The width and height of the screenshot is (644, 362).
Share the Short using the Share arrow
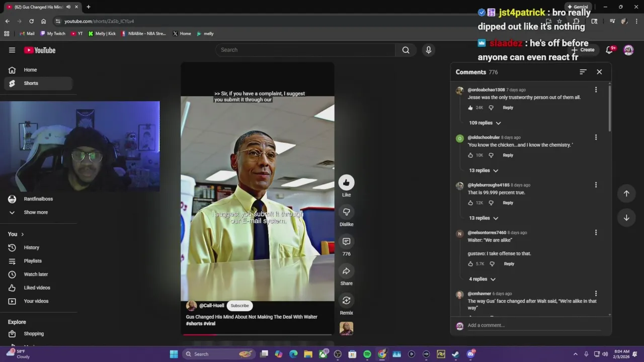point(346,271)
